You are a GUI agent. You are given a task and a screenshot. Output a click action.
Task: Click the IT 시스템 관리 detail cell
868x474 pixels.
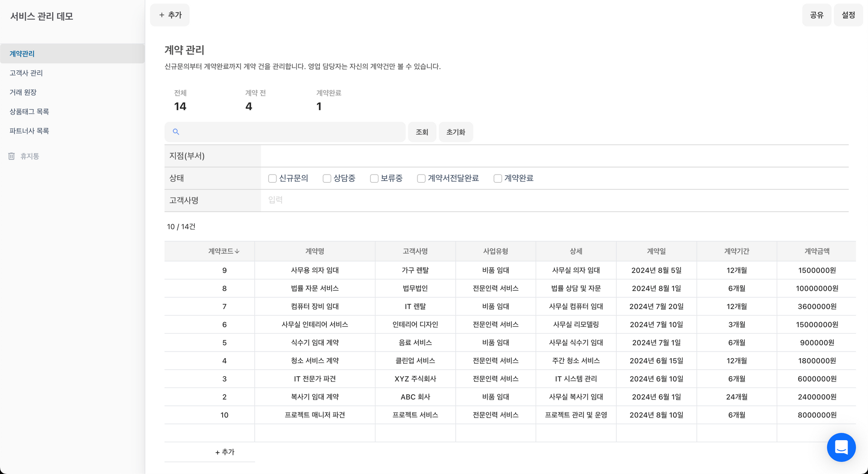[576, 379]
